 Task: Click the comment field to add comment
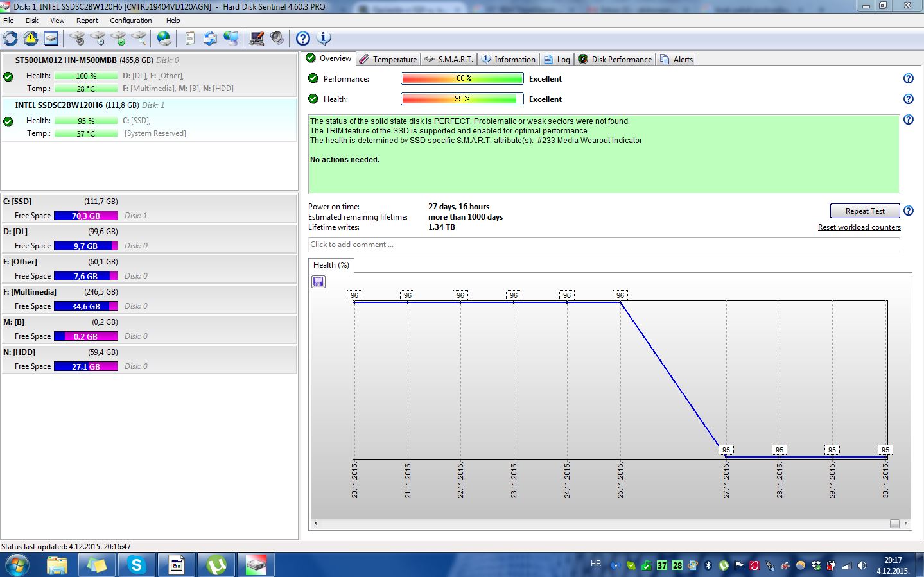coord(604,245)
